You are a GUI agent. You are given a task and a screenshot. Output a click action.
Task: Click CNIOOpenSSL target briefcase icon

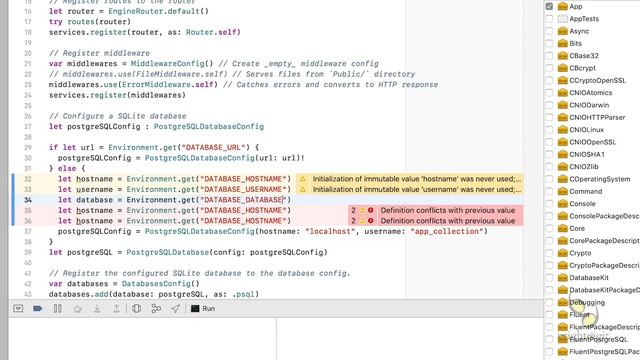pos(563,142)
